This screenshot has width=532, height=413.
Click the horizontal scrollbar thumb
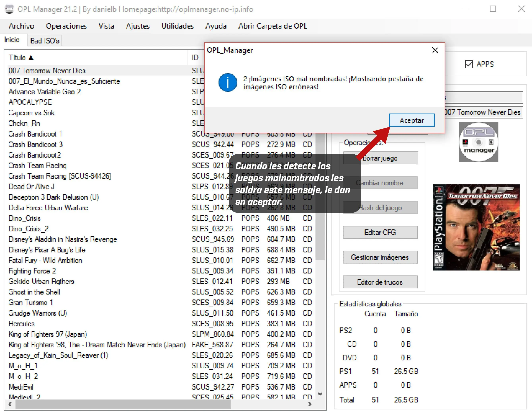click(123, 404)
